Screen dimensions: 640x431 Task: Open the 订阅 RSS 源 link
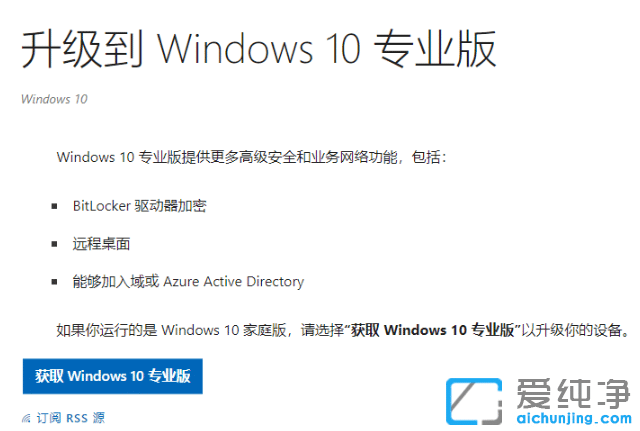(x=70, y=417)
